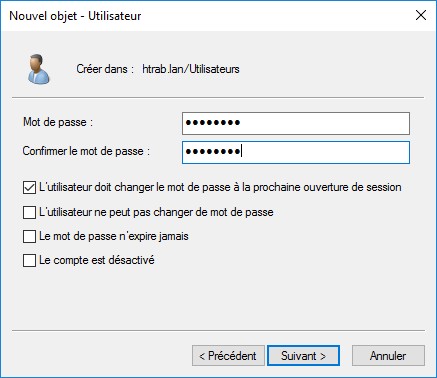Tick the box for 'ne peut pas changer de mot de passe'
Image resolution: width=437 pixels, height=378 pixels.
point(29,212)
